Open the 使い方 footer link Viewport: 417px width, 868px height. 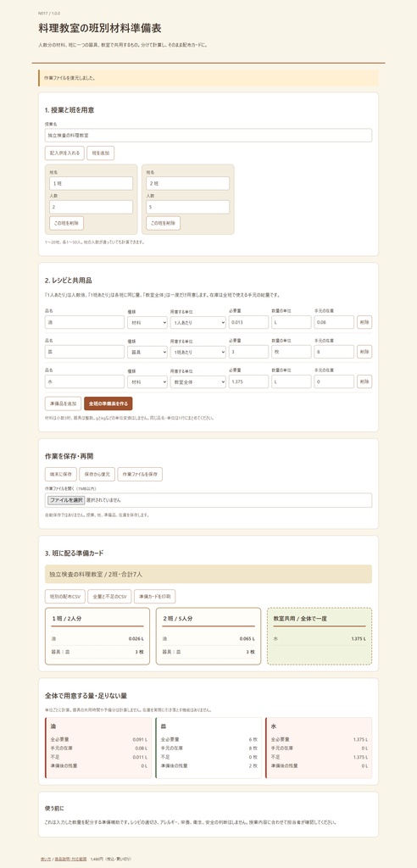pos(46,860)
